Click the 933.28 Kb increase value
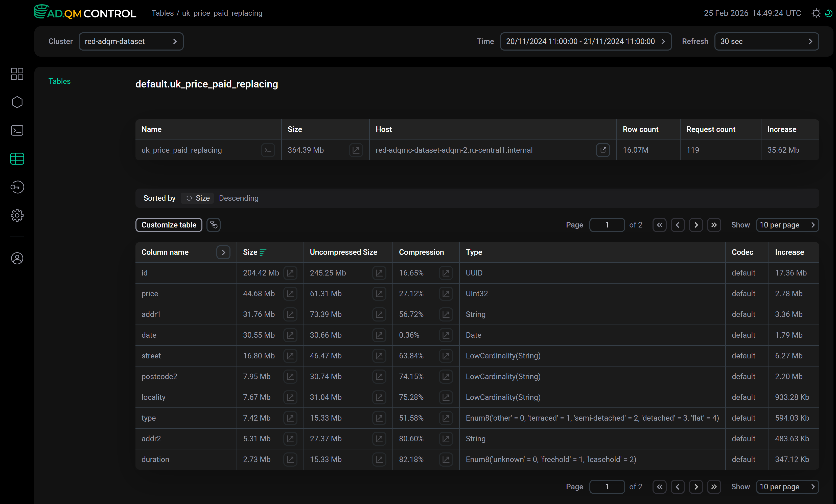Screen dimensions: 836x504 pyautogui.click(x=792, y=397)
